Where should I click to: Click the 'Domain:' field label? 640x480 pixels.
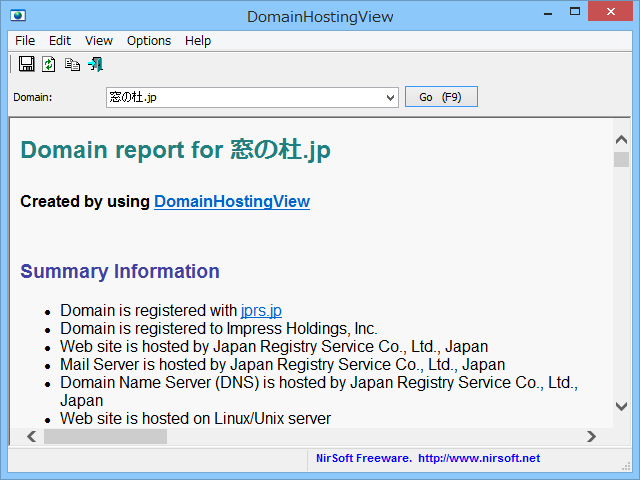point(33,98)
